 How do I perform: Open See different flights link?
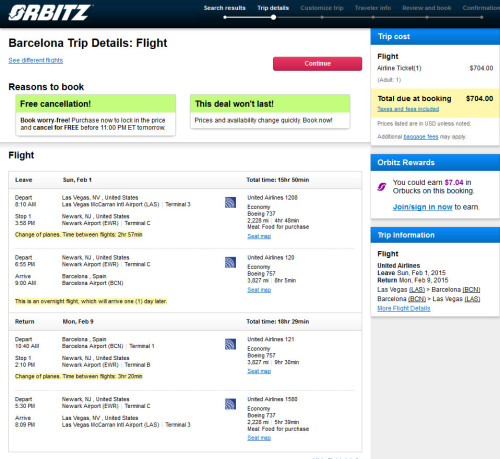click(36, 60)
